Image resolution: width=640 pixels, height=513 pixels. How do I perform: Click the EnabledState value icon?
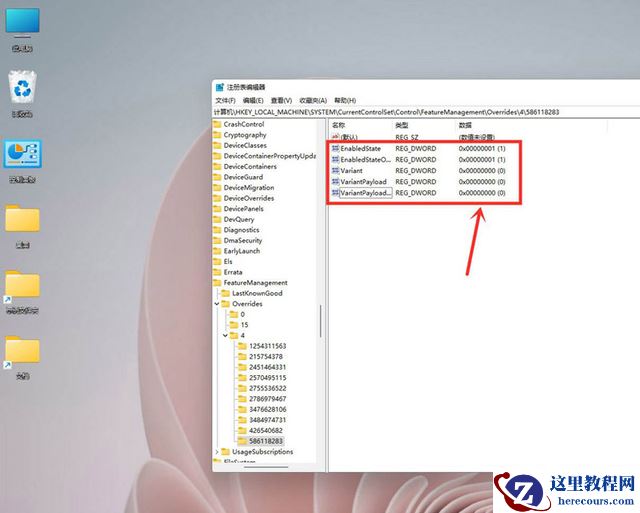336,148
